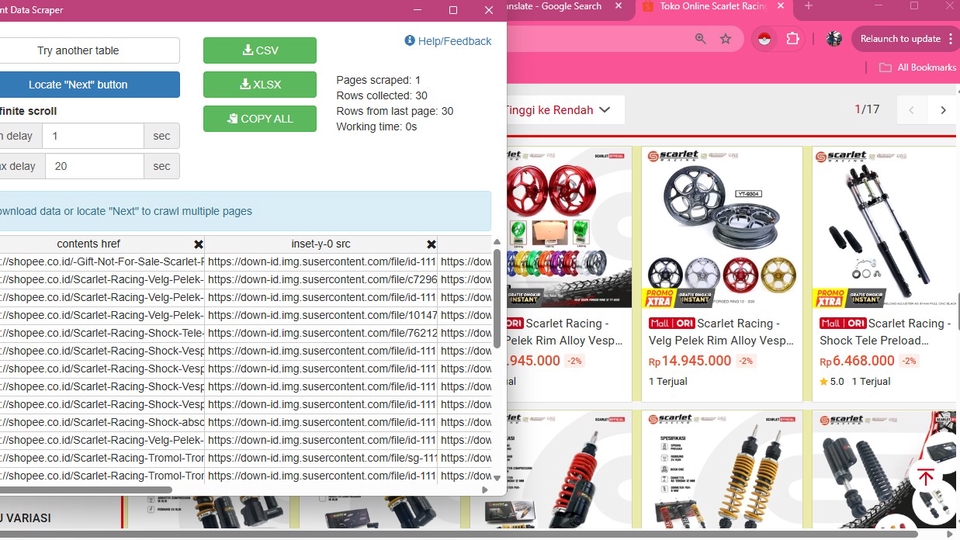Open the yellow twin shock product image

point(721,470)
